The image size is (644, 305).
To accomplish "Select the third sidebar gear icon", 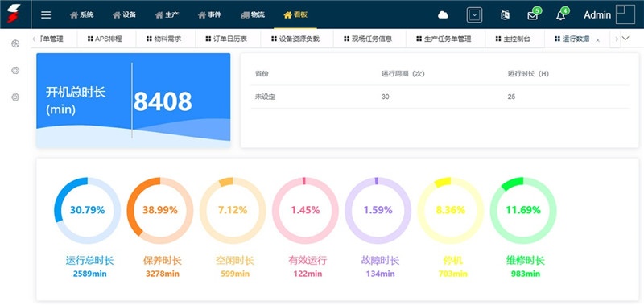I will [15, 97].
